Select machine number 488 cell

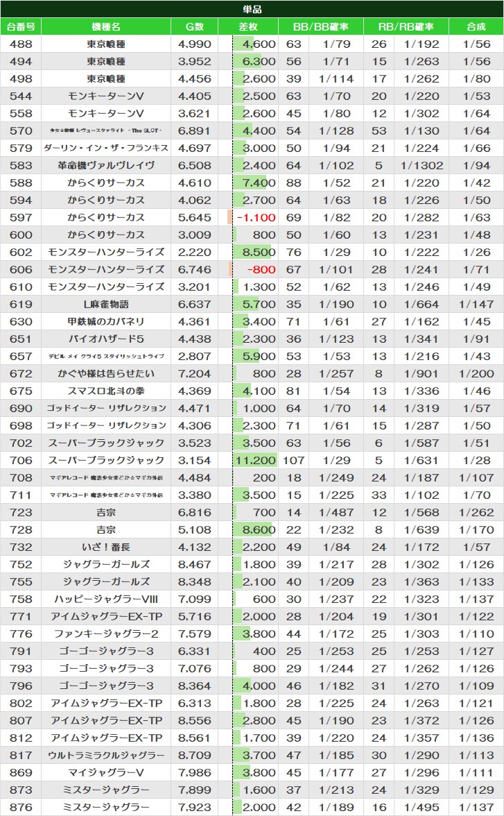click(x=21, y=44)
